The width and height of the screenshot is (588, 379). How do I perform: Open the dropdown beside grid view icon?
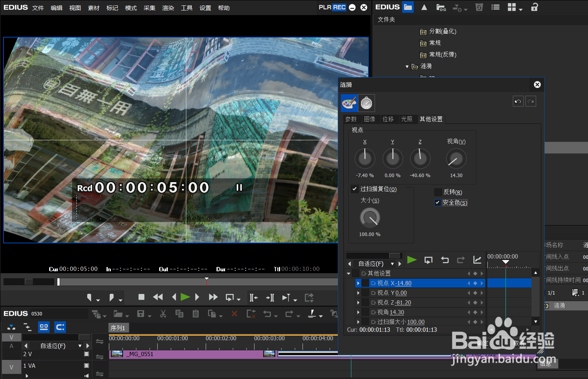(521, 9)
